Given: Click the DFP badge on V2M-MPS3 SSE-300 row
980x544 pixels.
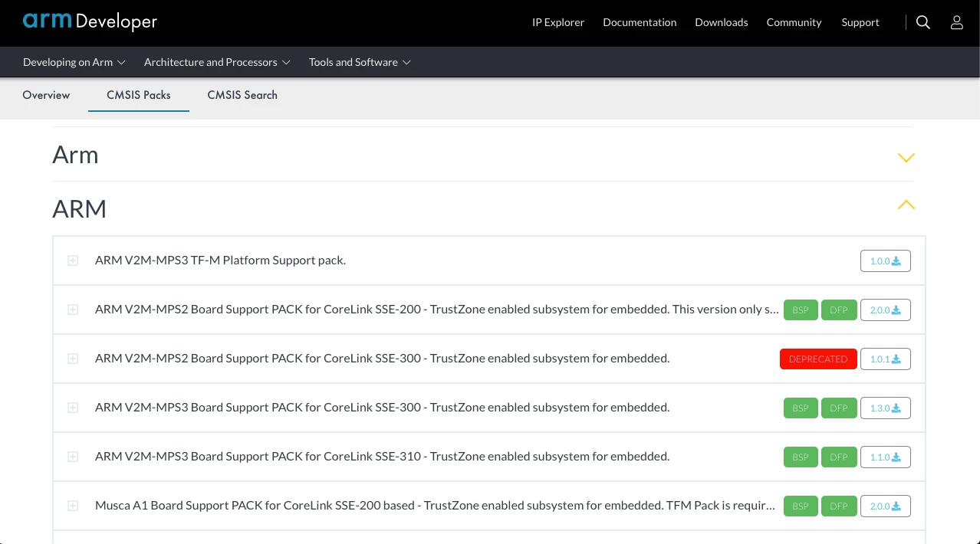Looking at the screenshot, I should tap(839, 408).
